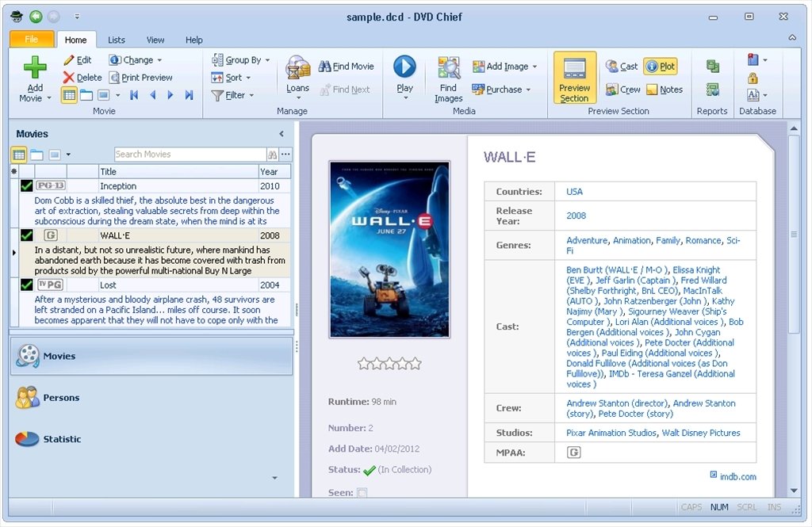Image resolution: width=812 pixels, height=527 pixels.
Task: Open the Change dropdown
Action: [136, 60]
